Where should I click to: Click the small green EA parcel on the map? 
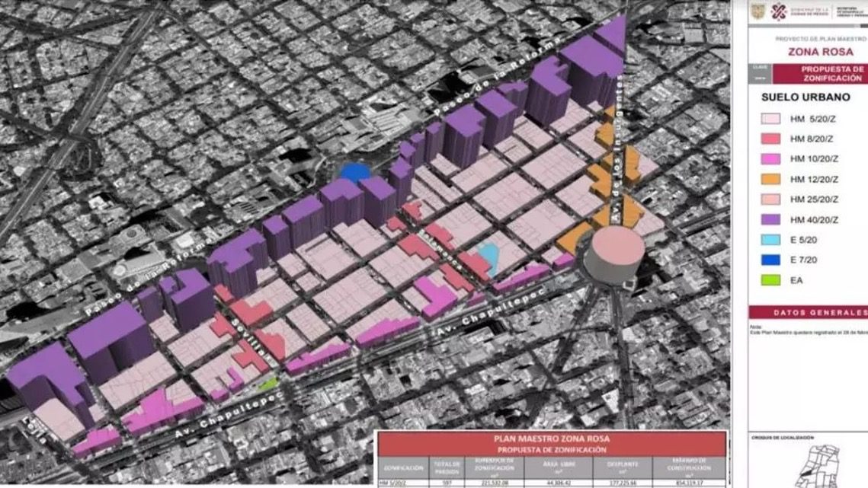click(267, 384)
